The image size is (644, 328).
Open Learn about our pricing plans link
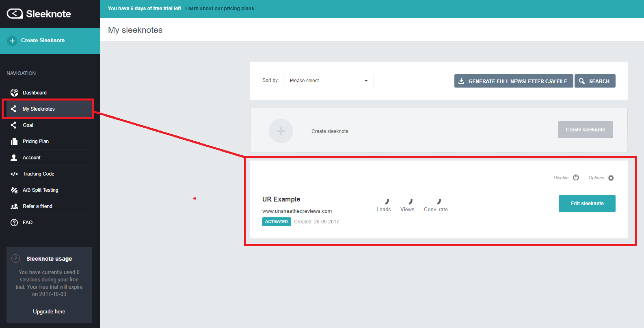(220, 9)
